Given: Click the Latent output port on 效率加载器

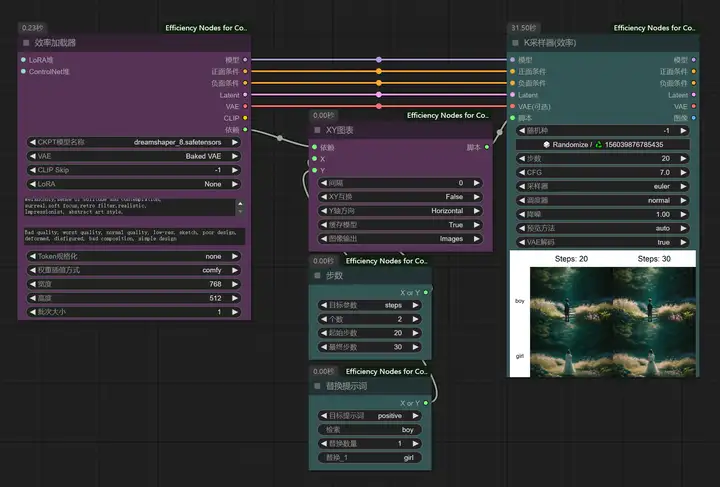Looking at the screenshot, I should click(245, 95).
